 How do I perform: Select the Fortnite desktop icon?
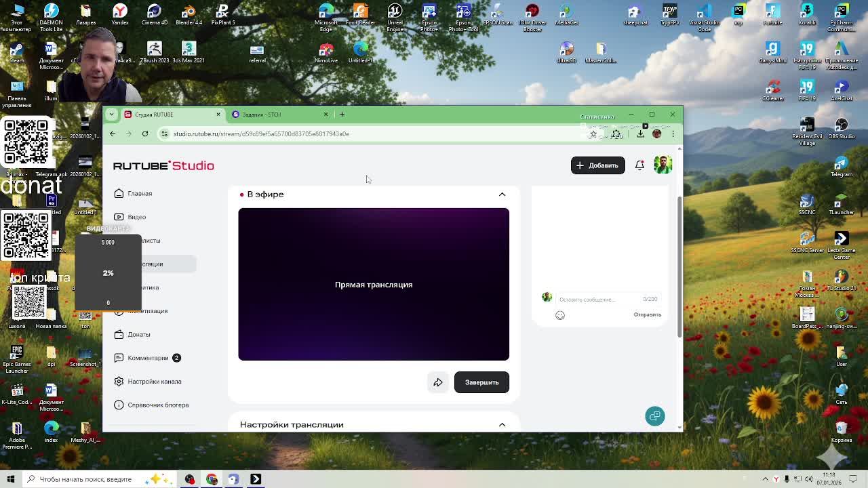click(x=772, y=14)
